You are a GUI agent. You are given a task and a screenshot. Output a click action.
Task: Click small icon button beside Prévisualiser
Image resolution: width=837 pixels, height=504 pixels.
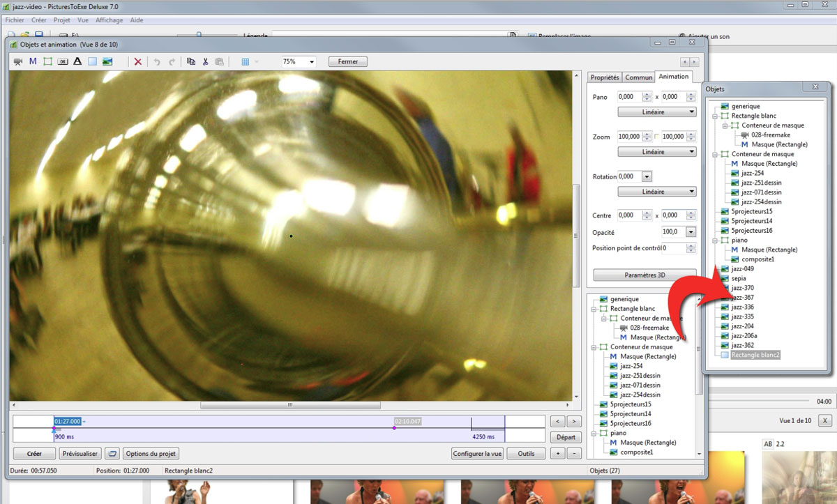click(x=112, y=454)
